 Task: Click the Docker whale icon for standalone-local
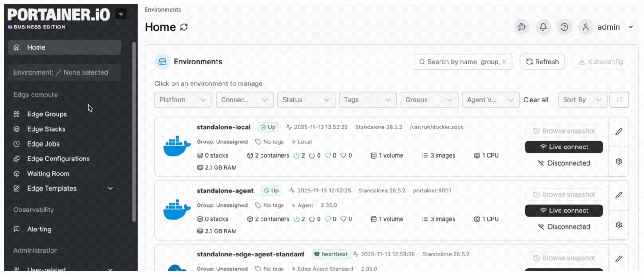click(177, 147)
